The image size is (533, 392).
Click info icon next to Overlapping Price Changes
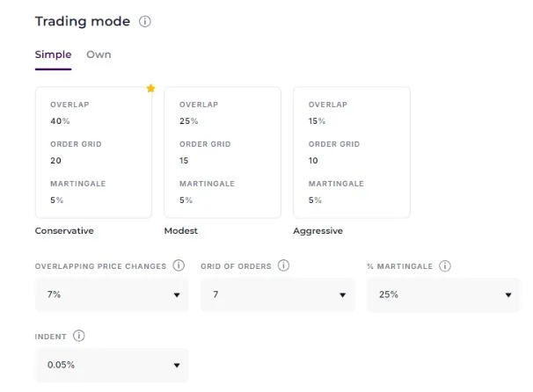point(179,265)
